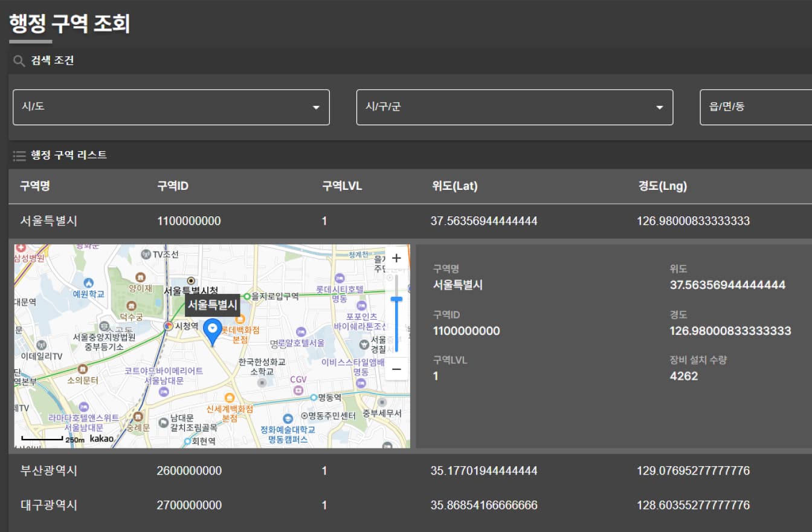Click the list icon beside 행정 구역 리스트
This screenshot has height=532, width=812.
click(x=19, y=155)
